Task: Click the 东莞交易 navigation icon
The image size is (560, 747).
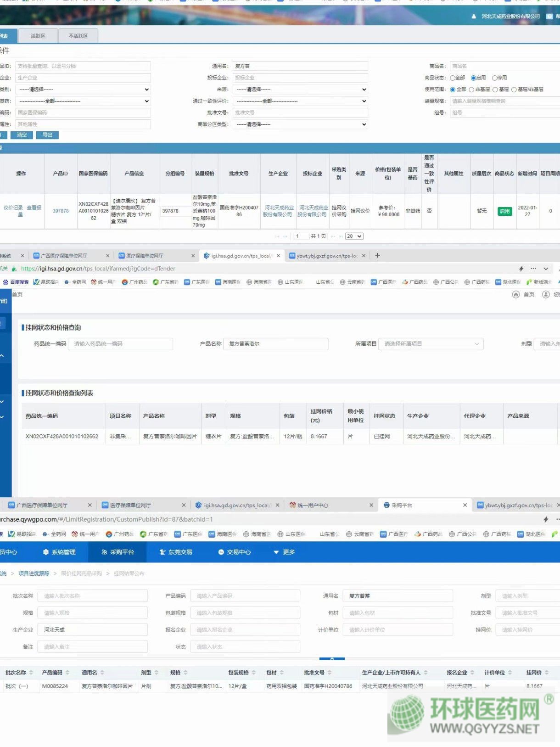Action: coord(162,552)
